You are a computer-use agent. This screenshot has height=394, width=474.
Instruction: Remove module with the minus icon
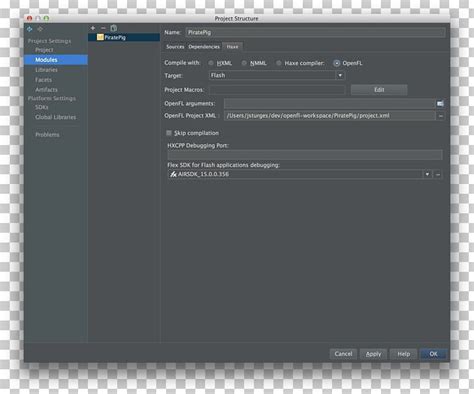103,28
